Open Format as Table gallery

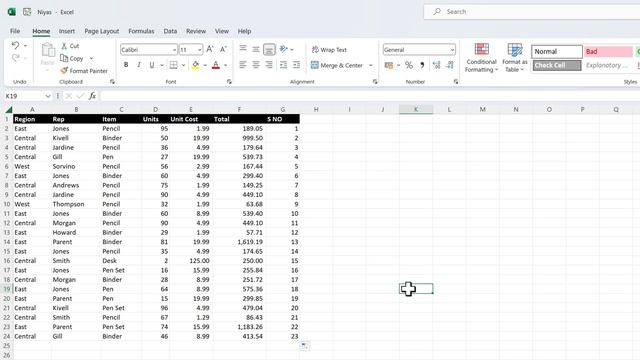coord(515,58)
